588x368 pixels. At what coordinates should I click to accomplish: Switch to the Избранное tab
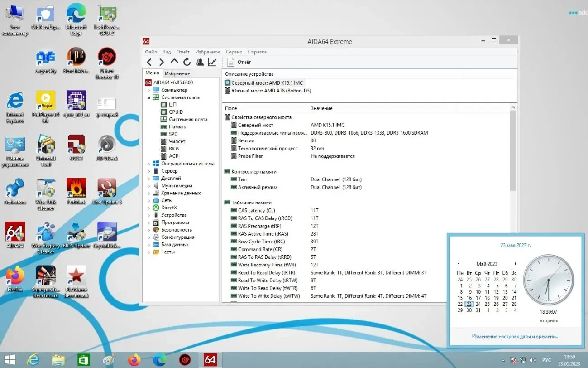177,73
